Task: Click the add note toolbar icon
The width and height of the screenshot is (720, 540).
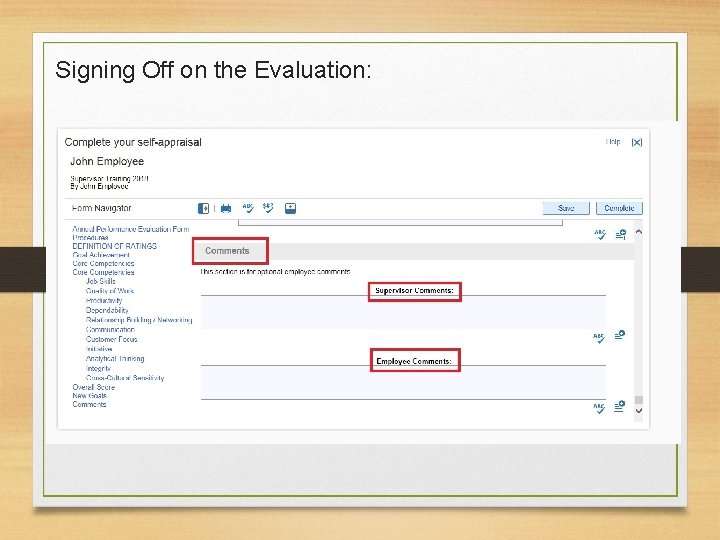Action: coord(290,208)
